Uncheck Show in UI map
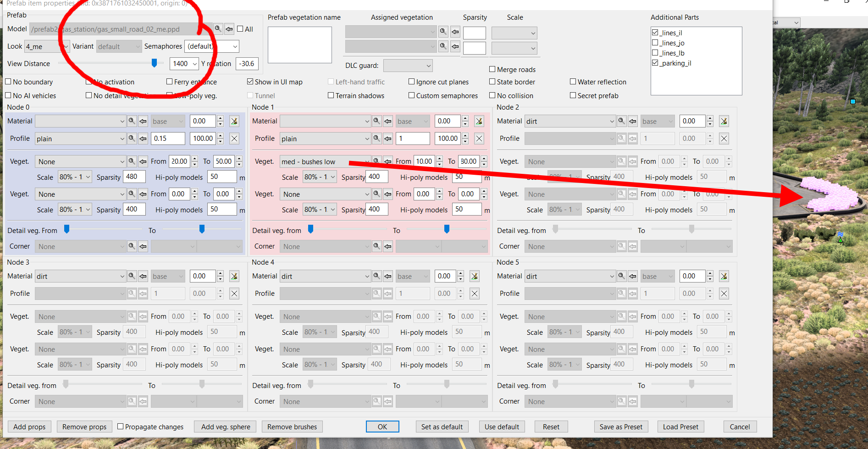The width and height of the screenshot is (868, 449). point(250,82)
